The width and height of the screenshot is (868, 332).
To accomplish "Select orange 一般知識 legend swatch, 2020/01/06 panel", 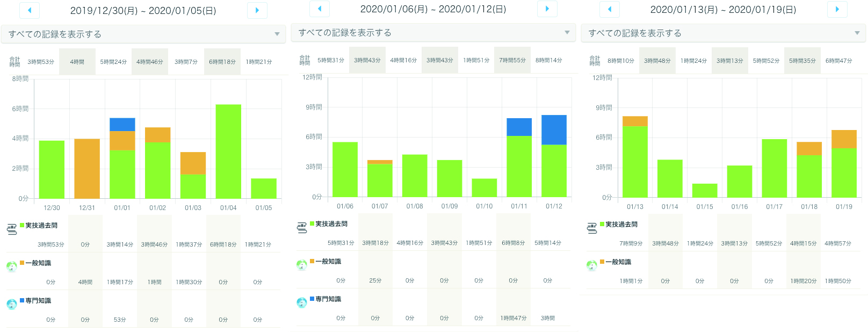I will click(x=312, y=261).
